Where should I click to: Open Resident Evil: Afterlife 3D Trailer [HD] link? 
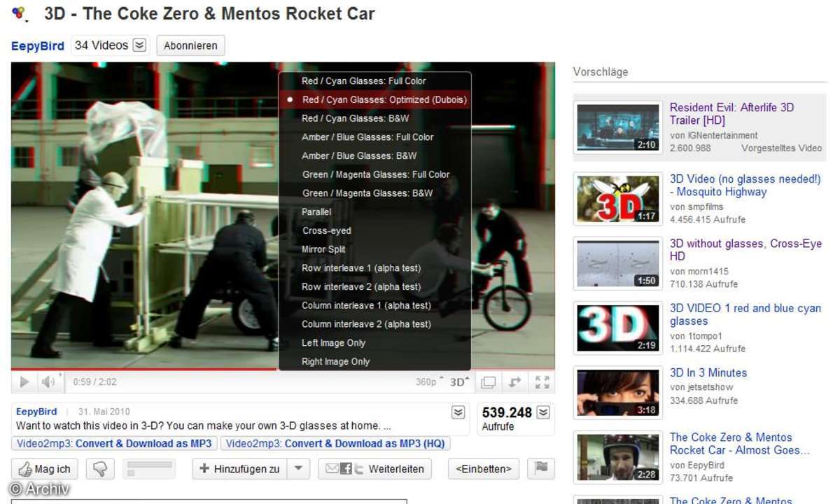click(731, 114)
